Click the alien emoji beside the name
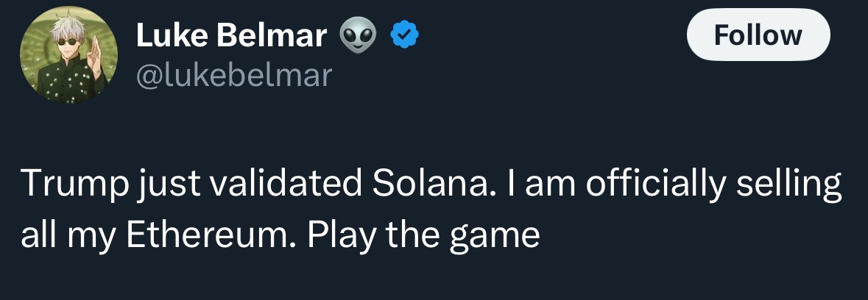 (356, 35)
